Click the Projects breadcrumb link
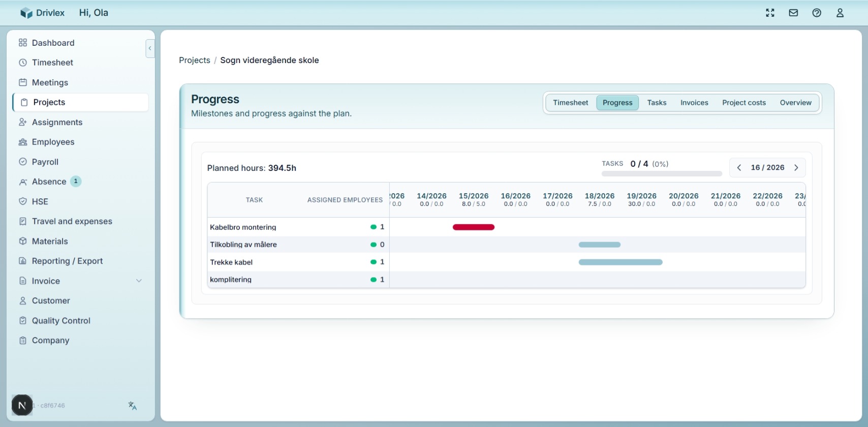 pos(194,60)
